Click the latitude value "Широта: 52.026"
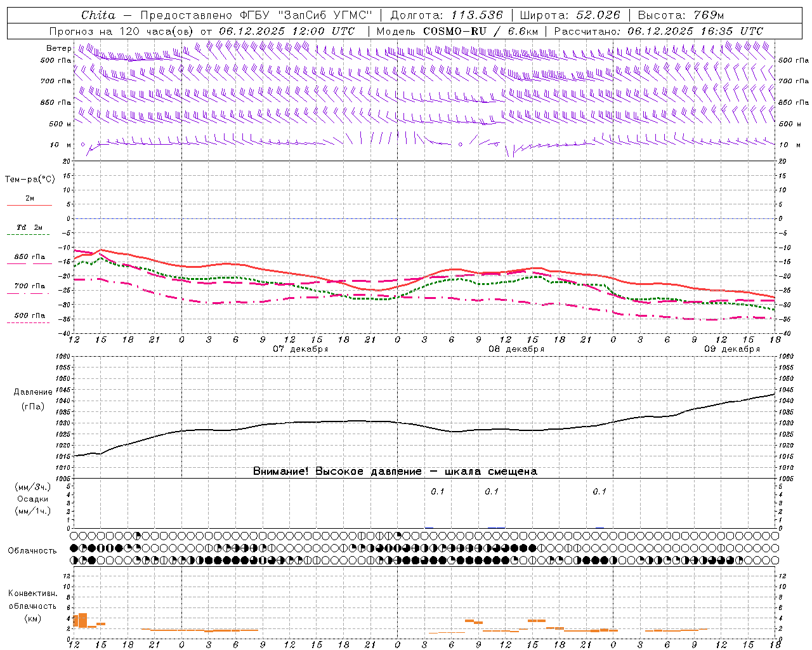The image size is (812, 650). point(570,15)
